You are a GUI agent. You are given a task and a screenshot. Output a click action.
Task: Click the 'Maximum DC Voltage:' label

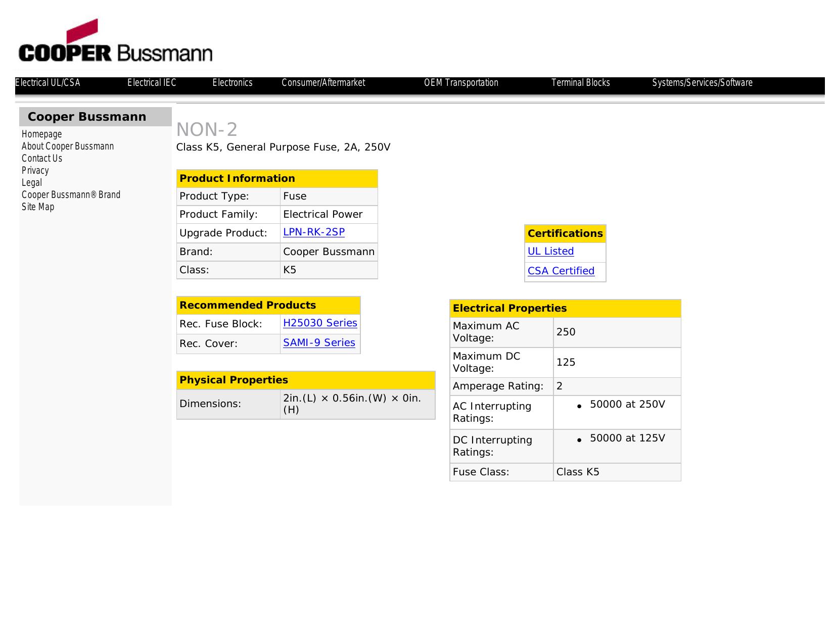[487, 363]
